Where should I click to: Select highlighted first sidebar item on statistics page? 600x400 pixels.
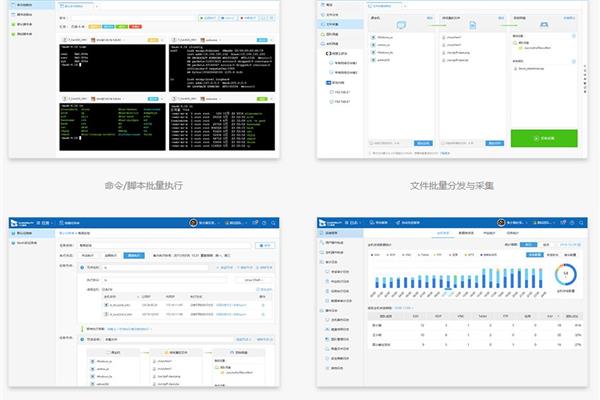(x=340, y=233)
